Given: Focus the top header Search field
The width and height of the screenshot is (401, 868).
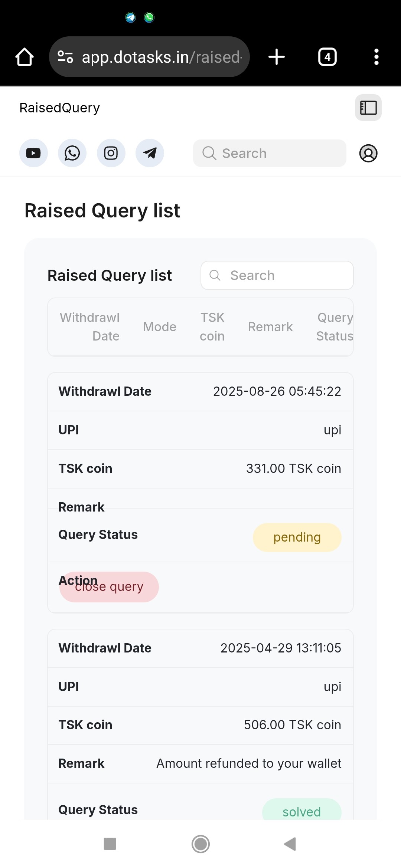Looking at the screenshot, I should tap(270, 153).
